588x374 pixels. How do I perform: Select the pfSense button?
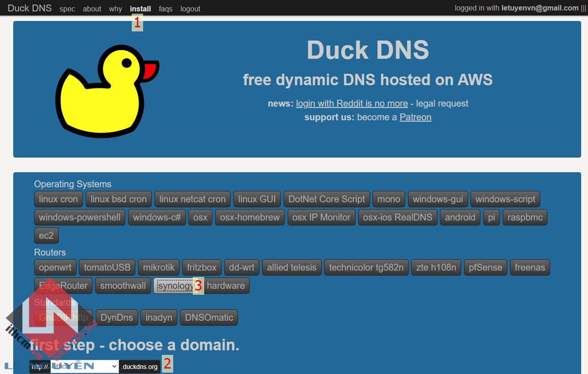point(486,267)
